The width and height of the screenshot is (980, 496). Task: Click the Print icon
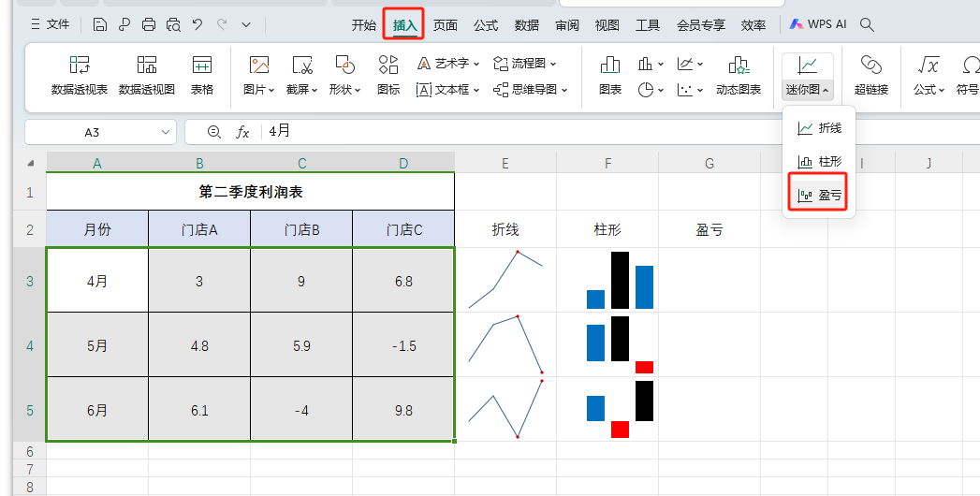pos(149,24)
